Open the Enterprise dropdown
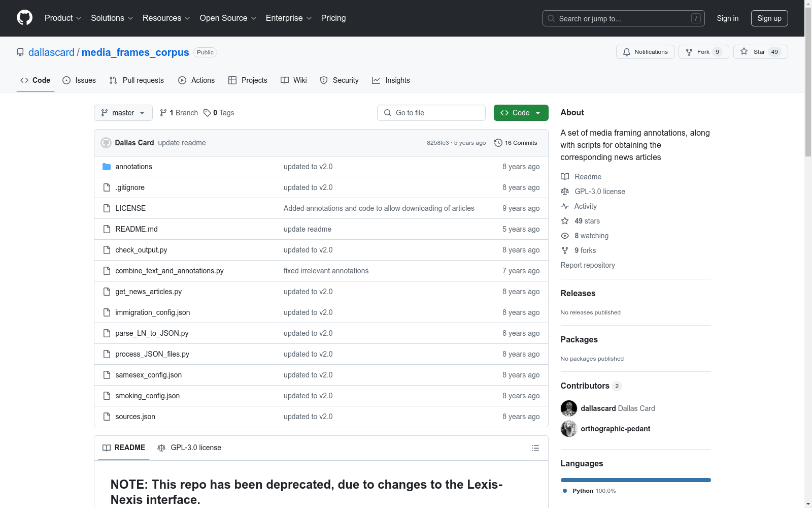The image size is (812, 508). 289,18
